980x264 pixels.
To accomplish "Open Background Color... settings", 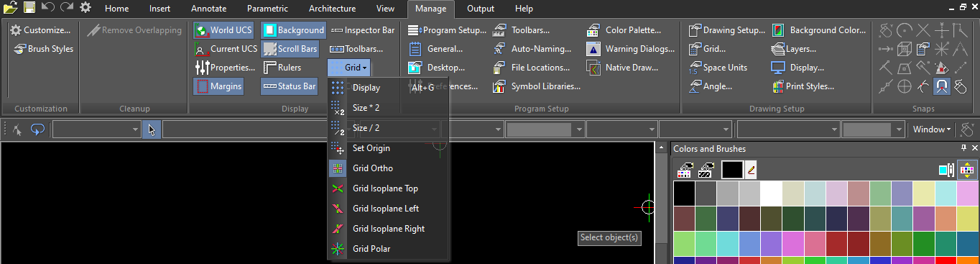I will coord(819,30).
